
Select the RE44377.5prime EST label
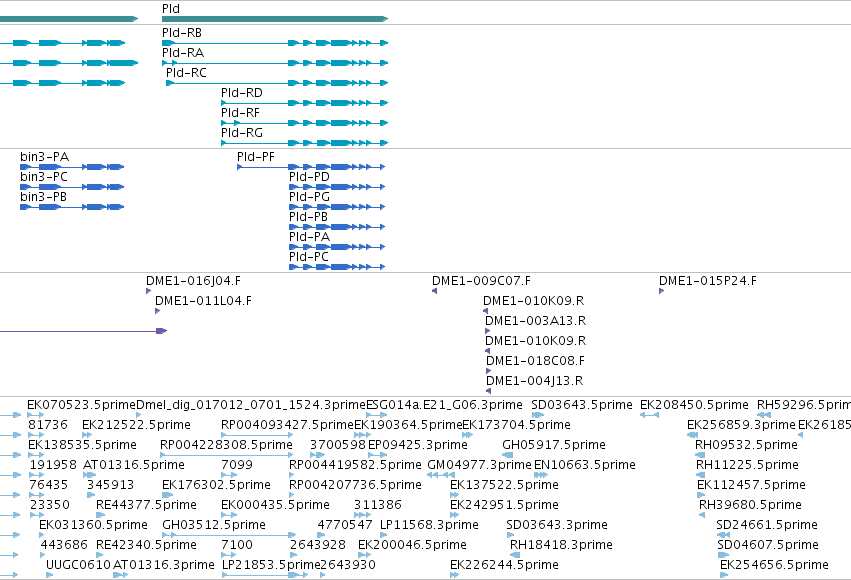pyautogui.click(x=146, y=506)
